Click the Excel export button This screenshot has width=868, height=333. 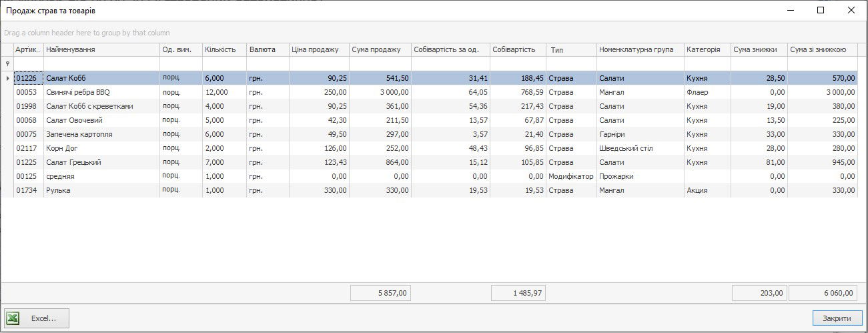[x=37, y=318]
